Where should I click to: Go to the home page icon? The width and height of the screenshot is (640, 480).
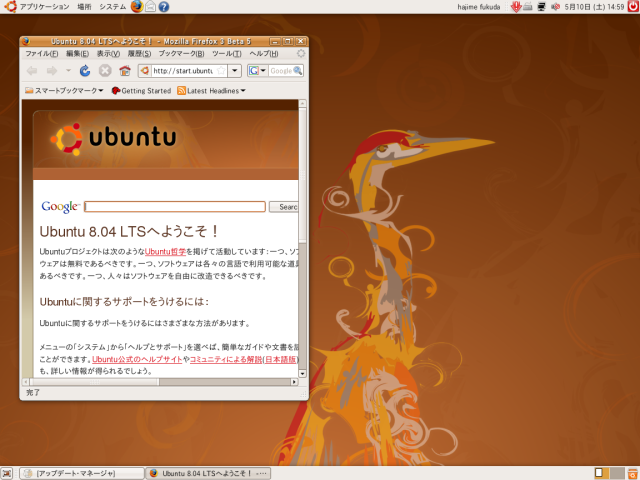tap(125, 71)
